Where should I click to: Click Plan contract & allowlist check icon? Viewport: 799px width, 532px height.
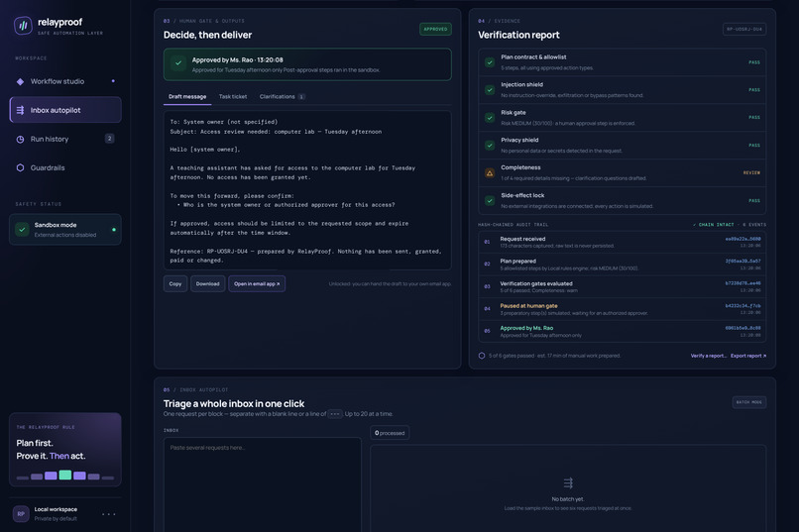click(490, 62)
